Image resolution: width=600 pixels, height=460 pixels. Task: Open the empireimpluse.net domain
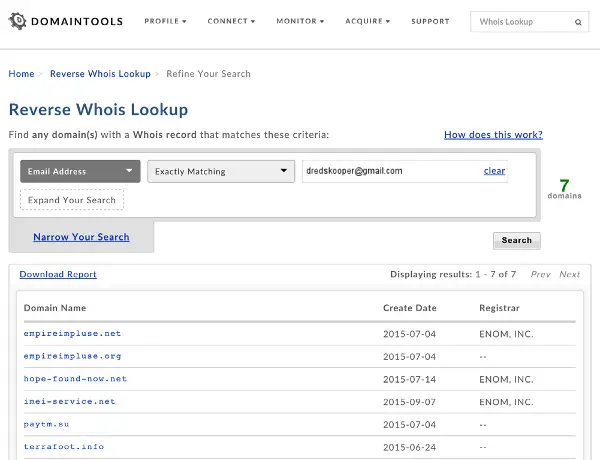click(72, 333)
